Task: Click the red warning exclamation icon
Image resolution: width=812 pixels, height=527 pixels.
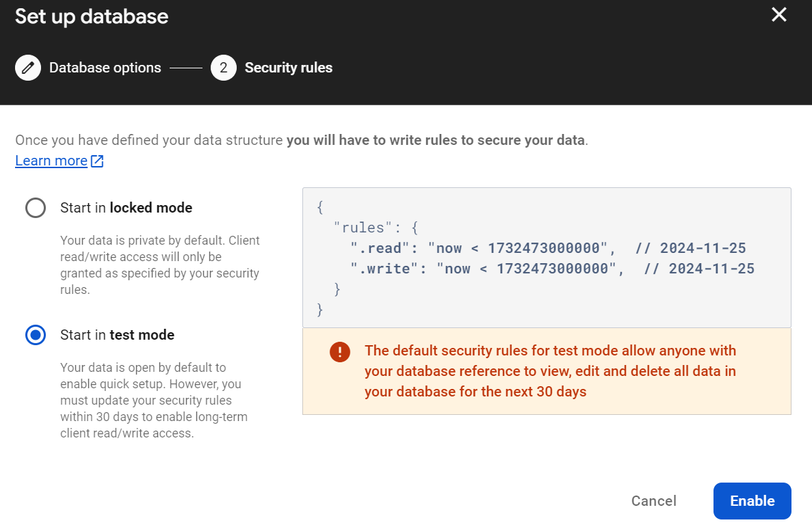Action: pos(340,352)
